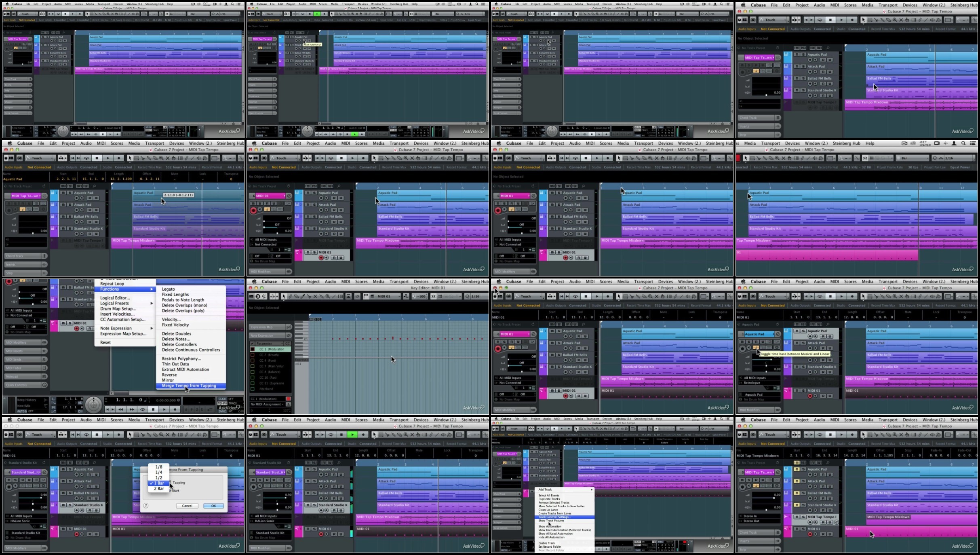
Task: Choose 2 Bar in the tapping popup list
Action: 159,489
